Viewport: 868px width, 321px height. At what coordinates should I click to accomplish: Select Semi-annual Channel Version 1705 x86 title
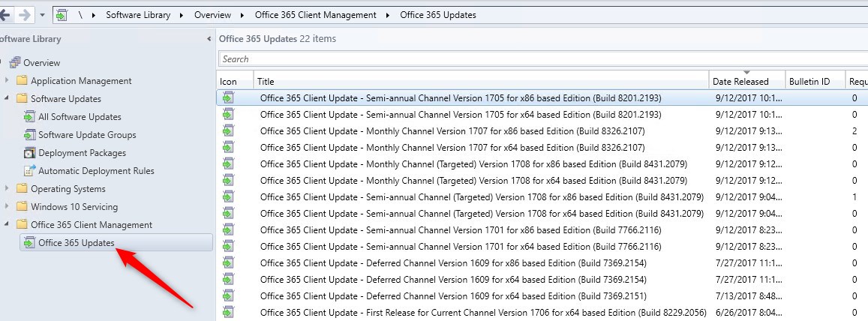click(x=461, y=98)
